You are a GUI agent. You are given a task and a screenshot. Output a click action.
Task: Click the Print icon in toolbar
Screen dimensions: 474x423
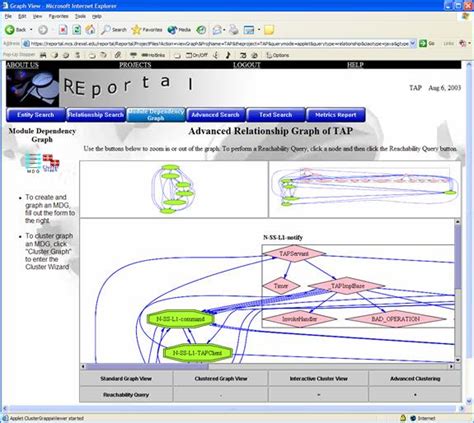pyautogui.click(x=234, y=30)
